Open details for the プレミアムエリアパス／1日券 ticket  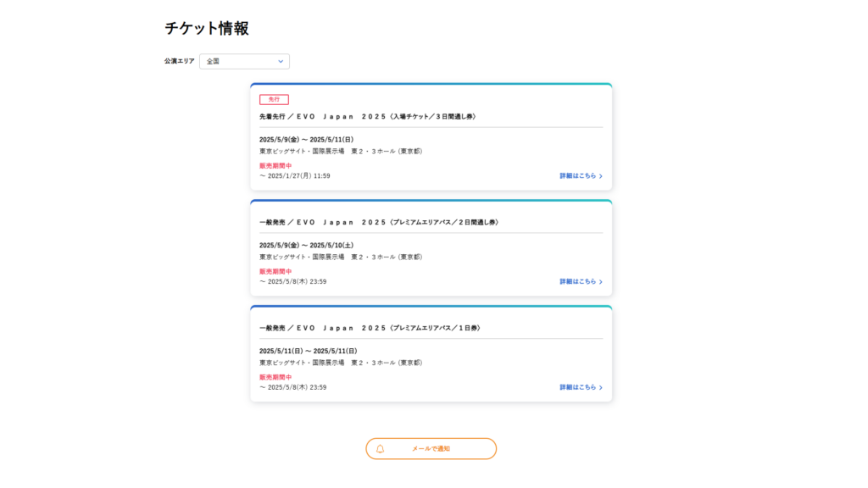click(576, 386)
